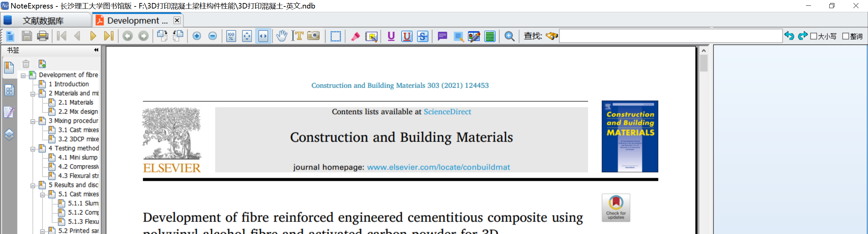Click the scrollbar up arrow

pos(704,51)
